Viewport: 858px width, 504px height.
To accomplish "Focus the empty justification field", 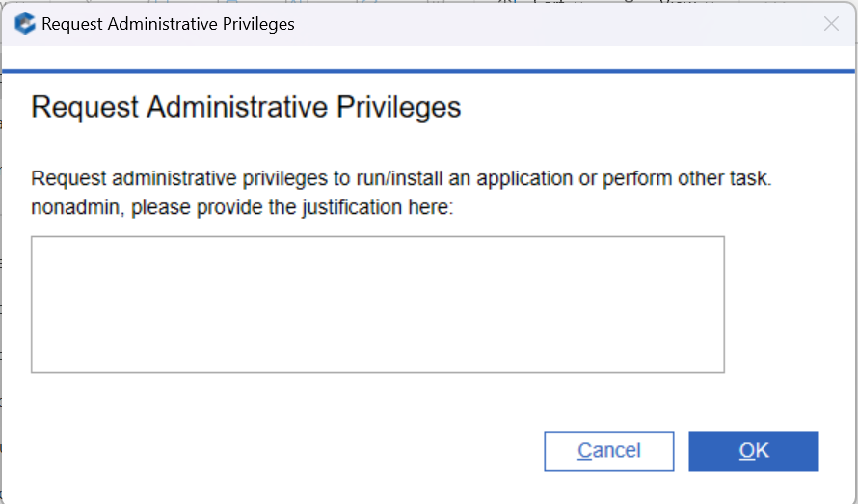I will coord(377,304).
